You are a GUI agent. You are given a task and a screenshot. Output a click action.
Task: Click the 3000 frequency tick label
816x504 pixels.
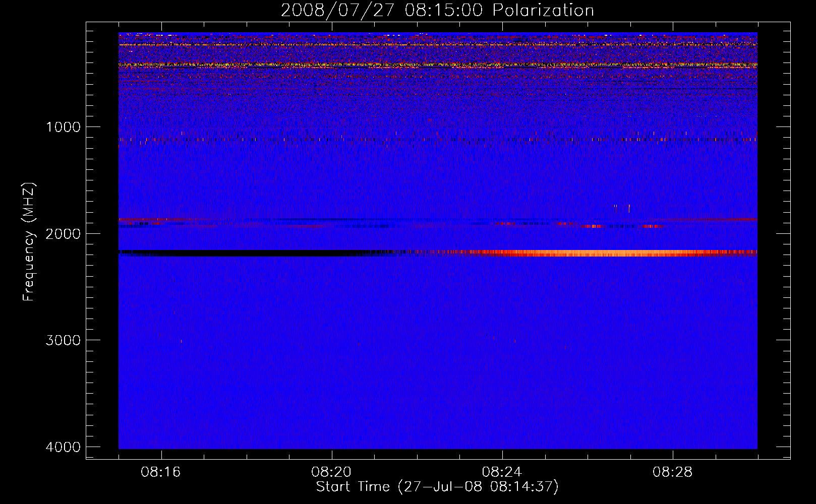pos(64,340)
